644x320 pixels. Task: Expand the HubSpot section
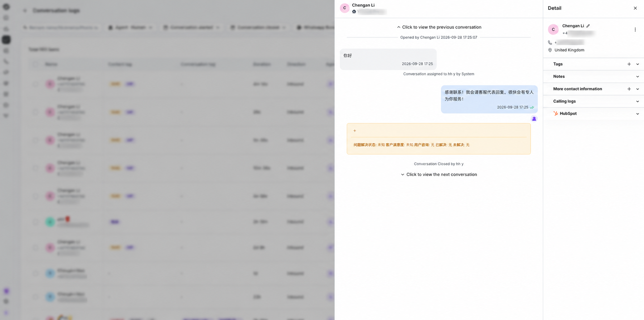[x=593, y=114]
